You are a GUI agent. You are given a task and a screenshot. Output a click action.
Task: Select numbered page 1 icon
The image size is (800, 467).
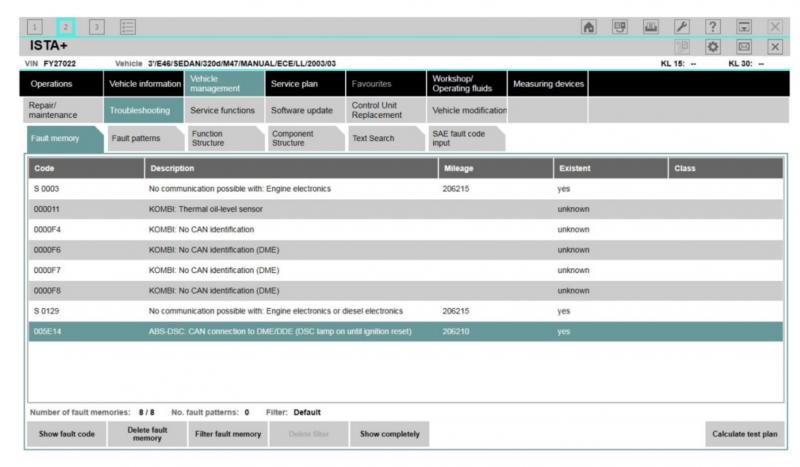tap(35, 27)
